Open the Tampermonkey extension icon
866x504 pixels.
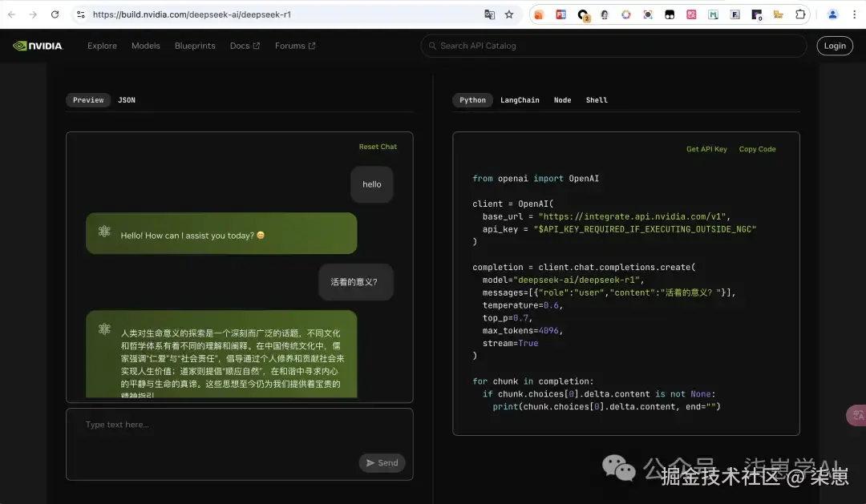coord(670,14)
